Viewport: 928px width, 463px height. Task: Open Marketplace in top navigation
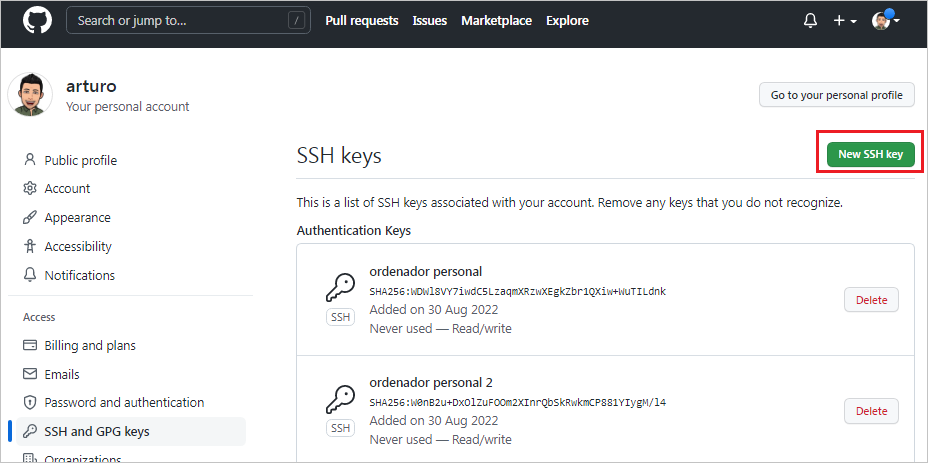[497, 21]
